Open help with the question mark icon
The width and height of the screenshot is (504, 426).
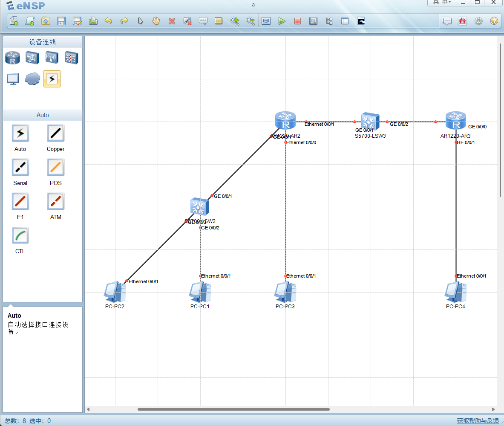494,21
